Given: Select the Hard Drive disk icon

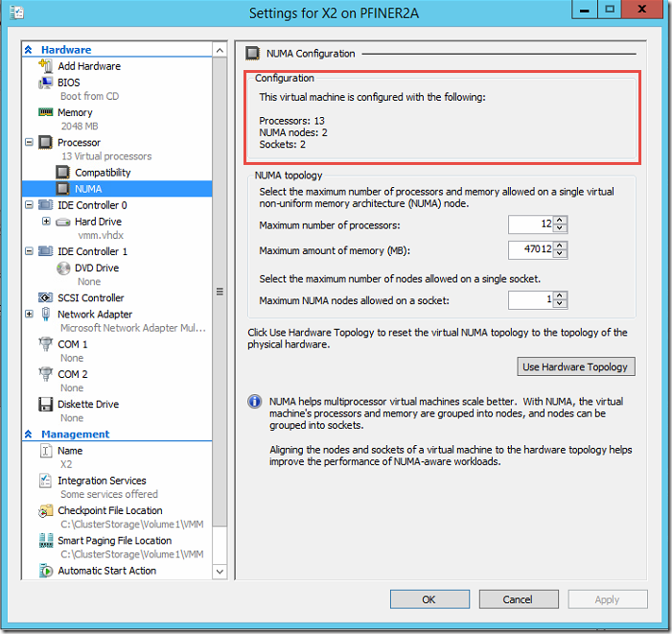Looking at the screenshot, I should (63, 222).
